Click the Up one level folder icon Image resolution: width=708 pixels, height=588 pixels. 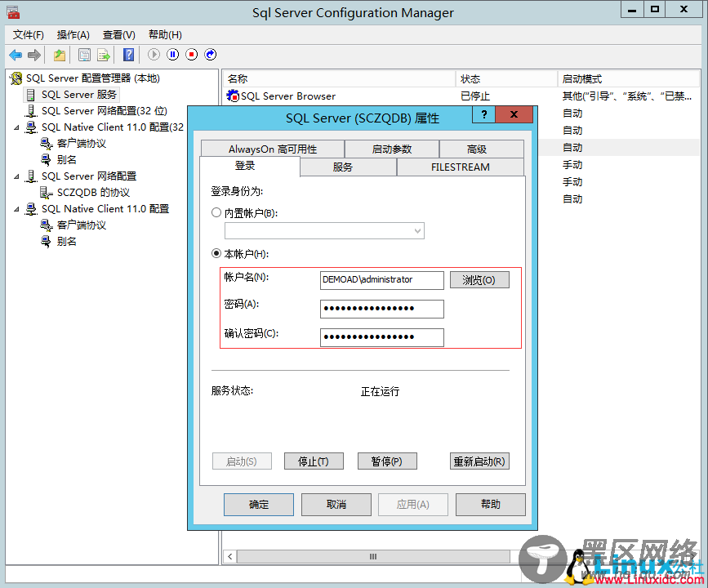coord(59,55)
